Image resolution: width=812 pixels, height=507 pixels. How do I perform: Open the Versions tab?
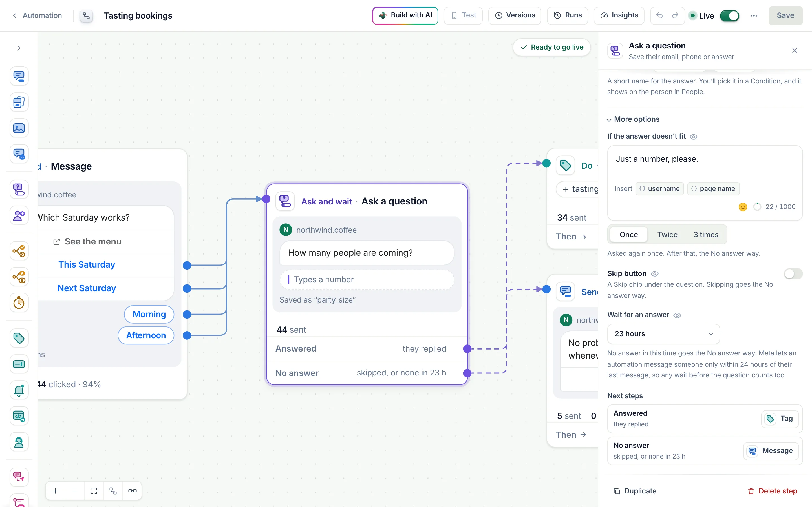tap(515, 15)
